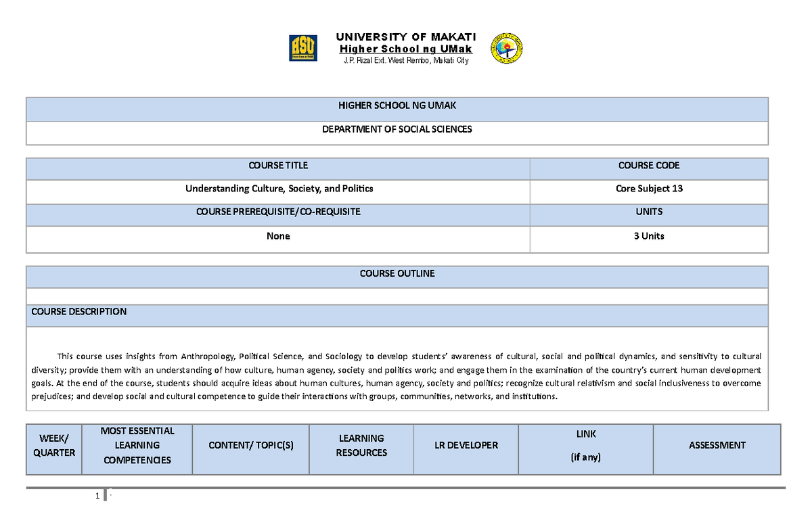Select the COURSE TITLE header cell

click(x=278, y=165)
